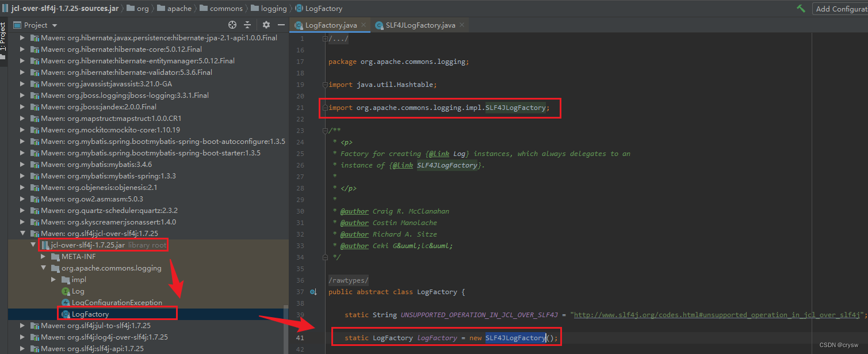Screen dimensions: 868x354
Task: Select Maven: org.jboss:jandex:2.0.0.Final row
Action: [x=148, y=106]
